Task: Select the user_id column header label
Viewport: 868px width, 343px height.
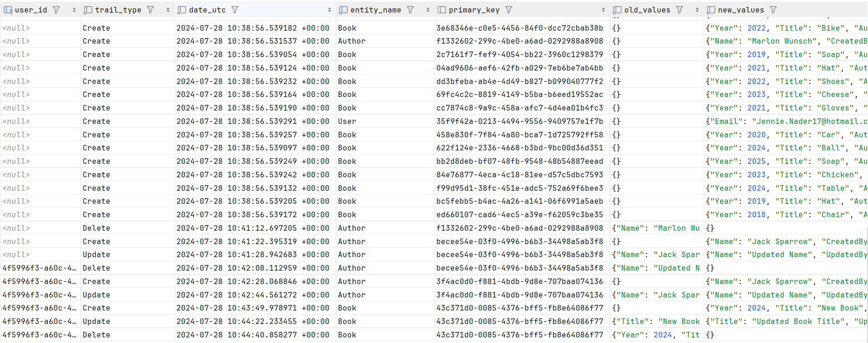Action: click(x=31, y=10)
